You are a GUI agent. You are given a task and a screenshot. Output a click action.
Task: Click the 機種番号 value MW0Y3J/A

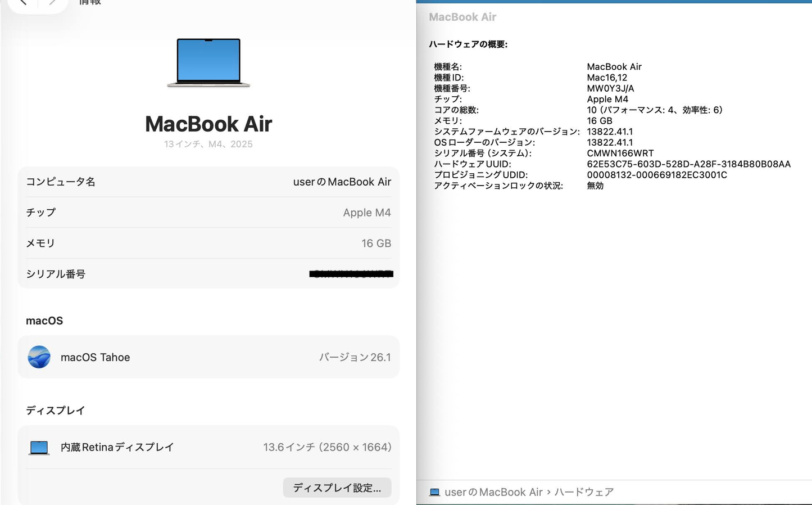[x=610, y=88]
